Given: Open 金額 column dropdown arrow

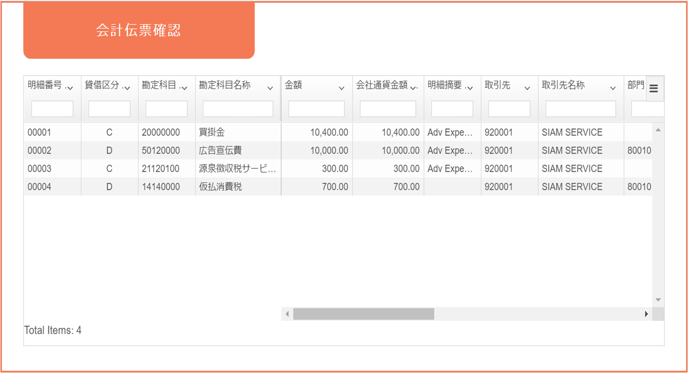Looking at the screenshot, I should tap(341, 88).
